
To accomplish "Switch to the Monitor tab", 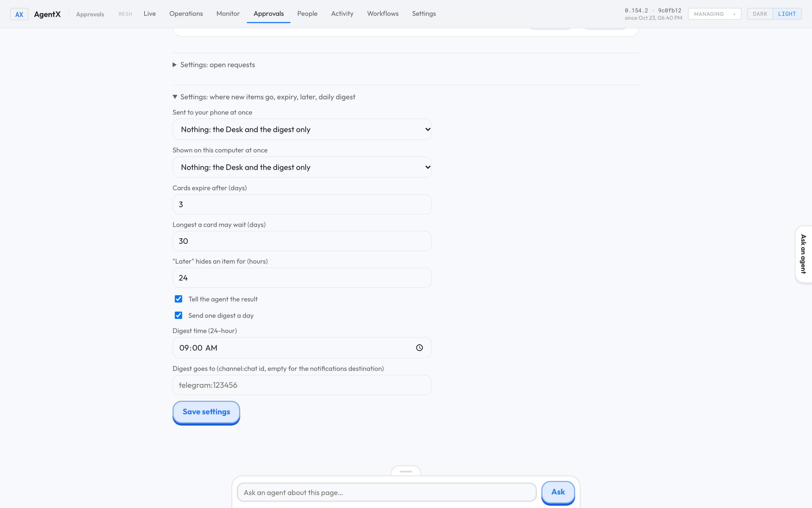I will 228,14.
